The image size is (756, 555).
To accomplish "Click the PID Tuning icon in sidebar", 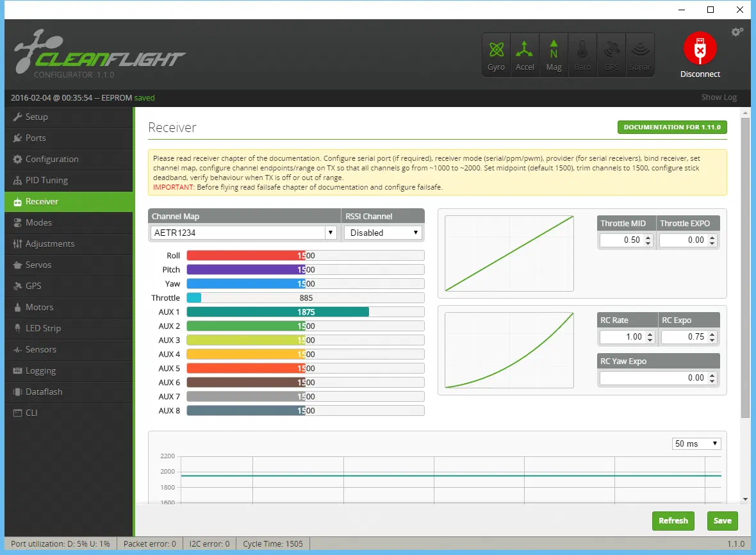I will click(x=17, y=180).
